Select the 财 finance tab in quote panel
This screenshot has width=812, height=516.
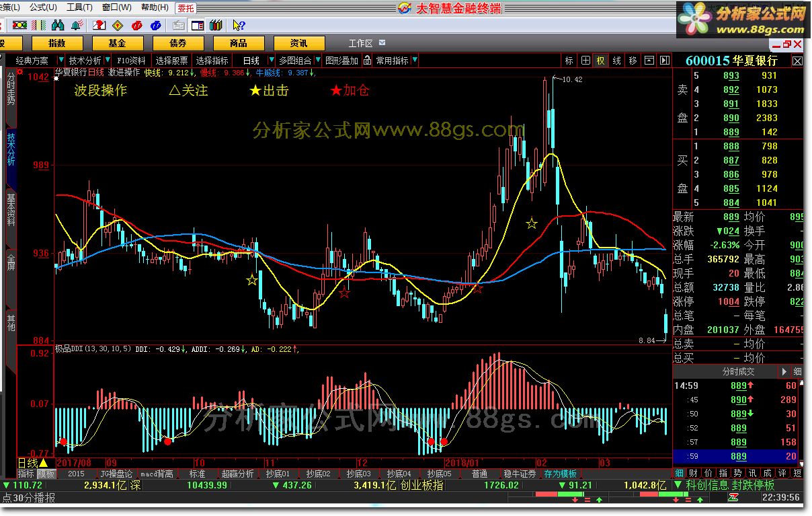tap(693, 474)
